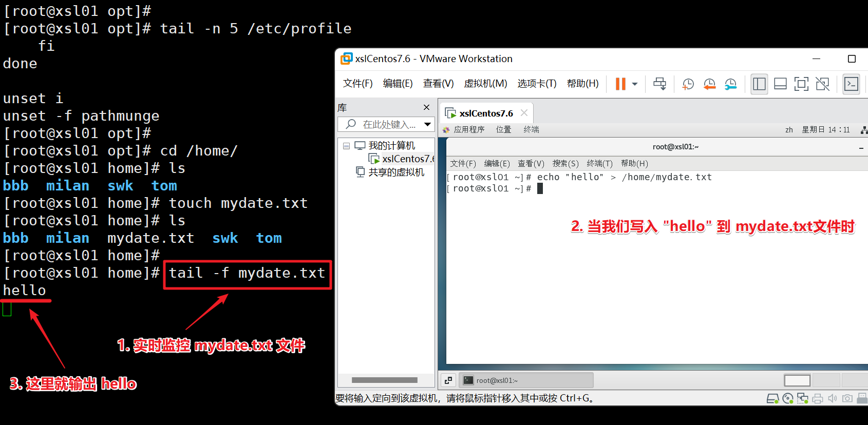The width and height of the screenshot is (868, 425).
Task: Minimize the VMware Workstation window
Action: click(x=816, y=59)
